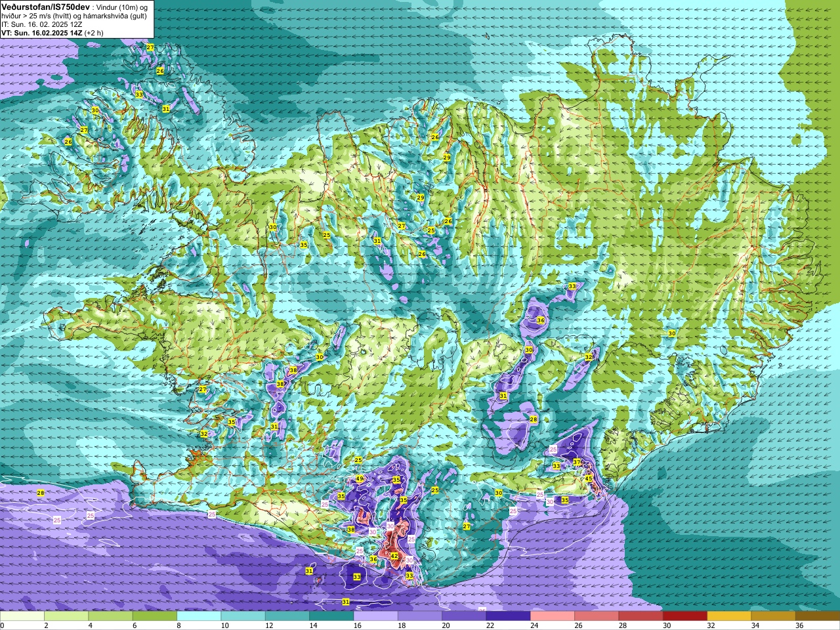Click the legend scale tick label 8
Viewport: 840px width, 630px height.
point(179,625)
